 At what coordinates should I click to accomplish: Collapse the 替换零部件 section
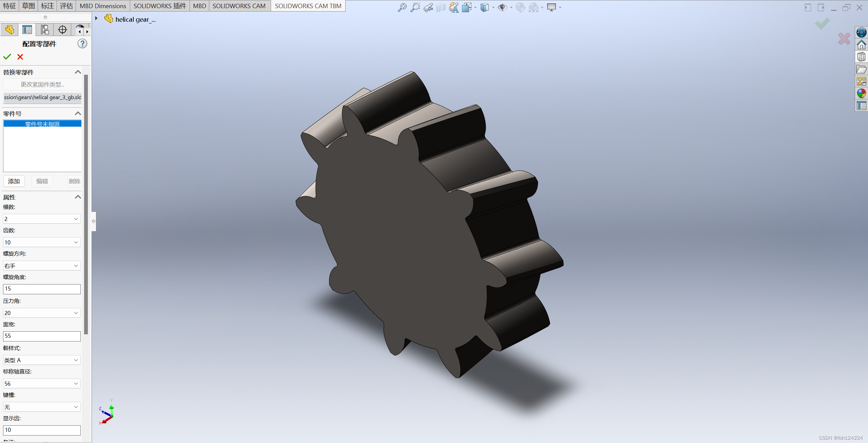[x=78, y=72]
